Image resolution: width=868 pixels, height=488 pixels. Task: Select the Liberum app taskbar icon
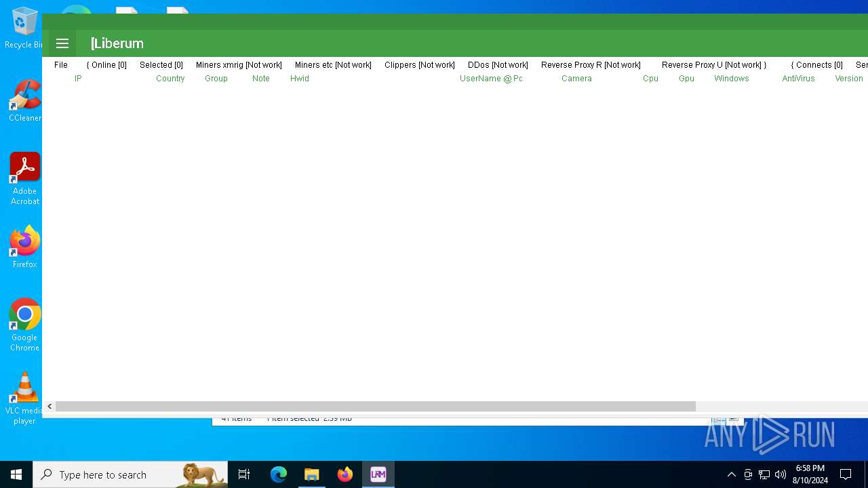tap(378, 474)
